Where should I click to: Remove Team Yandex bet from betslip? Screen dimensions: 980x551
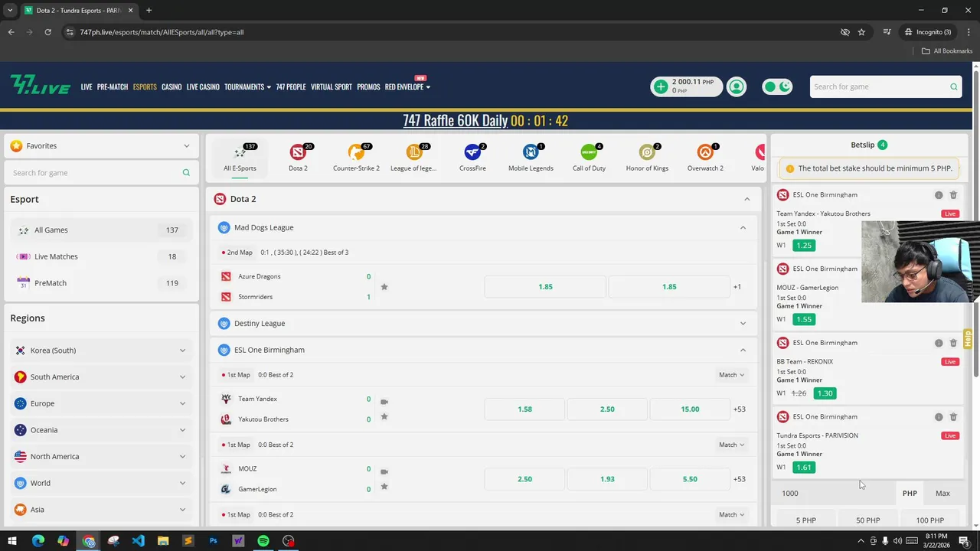[953, 195]
